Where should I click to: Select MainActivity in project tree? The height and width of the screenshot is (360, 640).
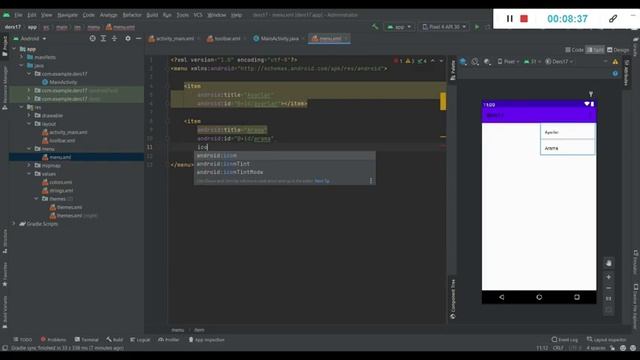coord(63,82)
